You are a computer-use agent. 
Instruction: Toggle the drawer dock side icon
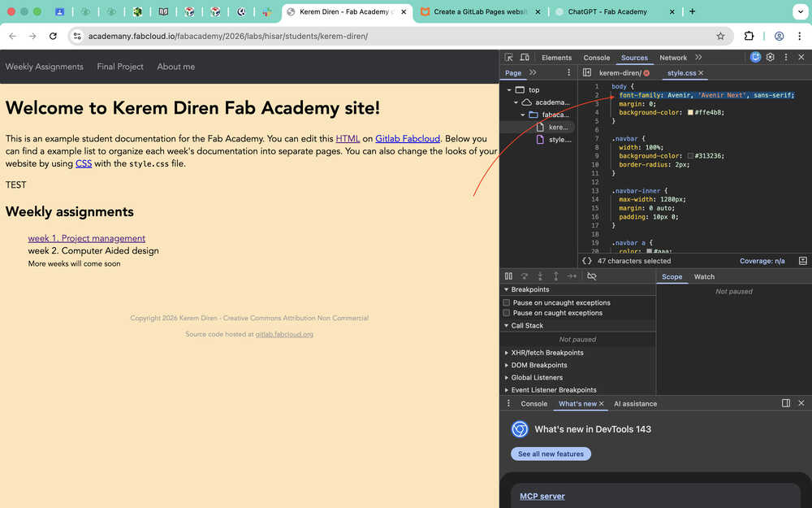pos(785,403)
